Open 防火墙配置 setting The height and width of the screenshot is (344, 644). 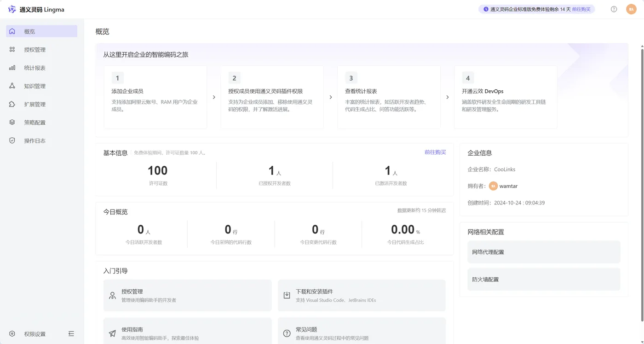544,280
